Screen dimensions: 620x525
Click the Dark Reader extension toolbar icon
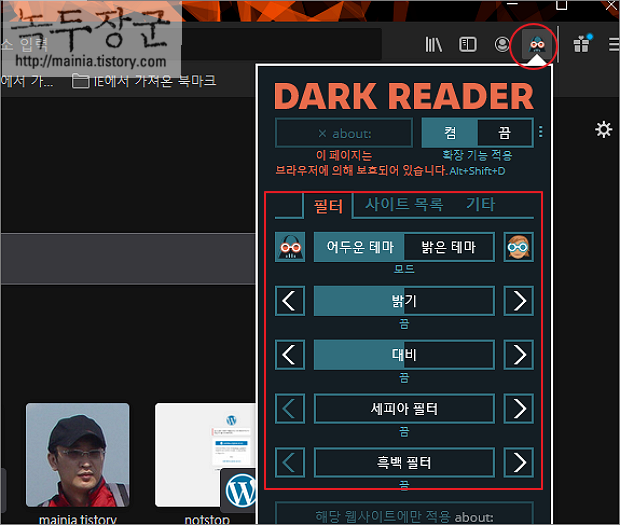pyautogui.click(x=537, y=44)
